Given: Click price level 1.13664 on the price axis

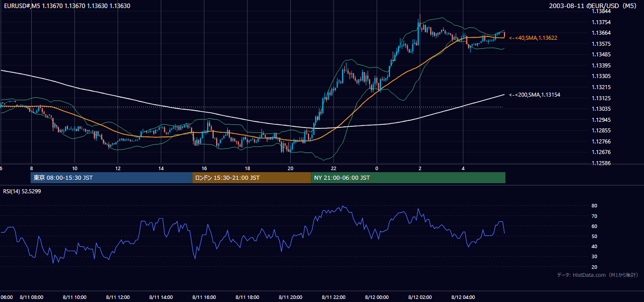Looking at the screenshot, I should 601,33.
